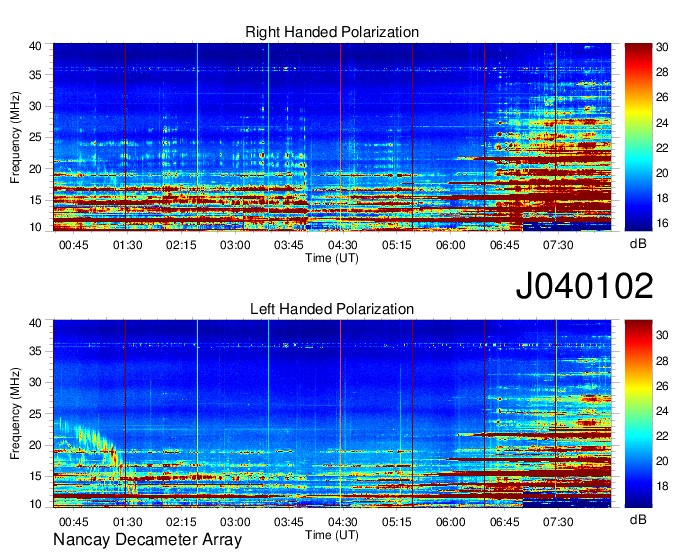The width and height of the screenshot is (680, 552).
Task: Click the 18 dB tick on the Left Handed colorbar
Action: pos(662,487)
